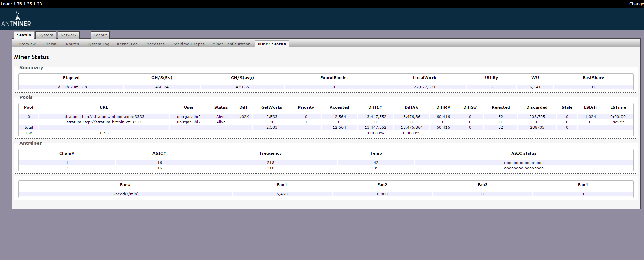This screenshot has width=644, height=260.
Task: Click the Change link at top right
Action: [636, 4]
